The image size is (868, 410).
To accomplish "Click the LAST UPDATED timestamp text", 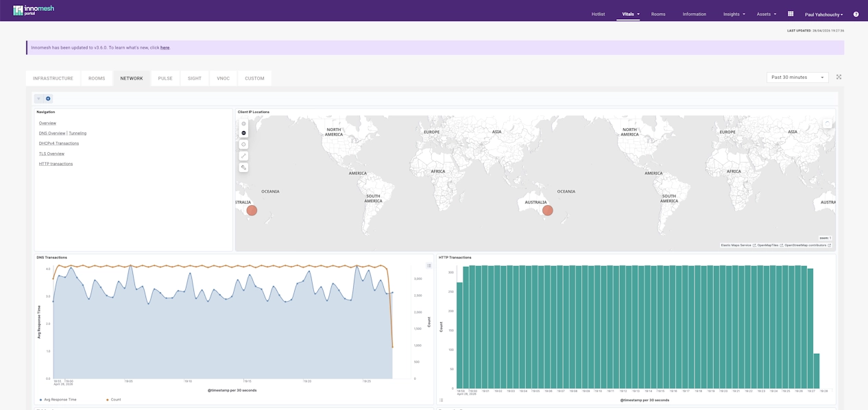I will [x=815, y=31].
